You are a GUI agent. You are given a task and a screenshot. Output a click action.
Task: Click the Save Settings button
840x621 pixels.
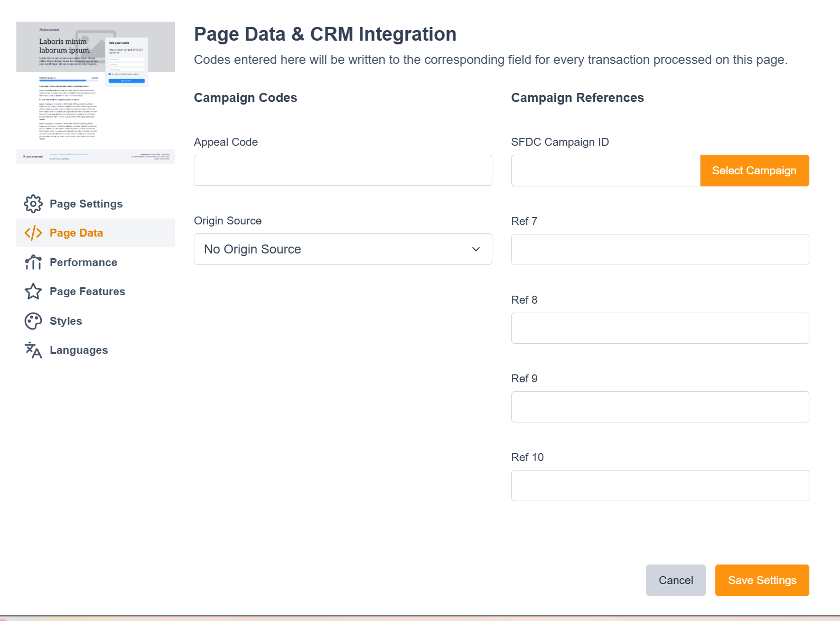[x=762, y=580]
